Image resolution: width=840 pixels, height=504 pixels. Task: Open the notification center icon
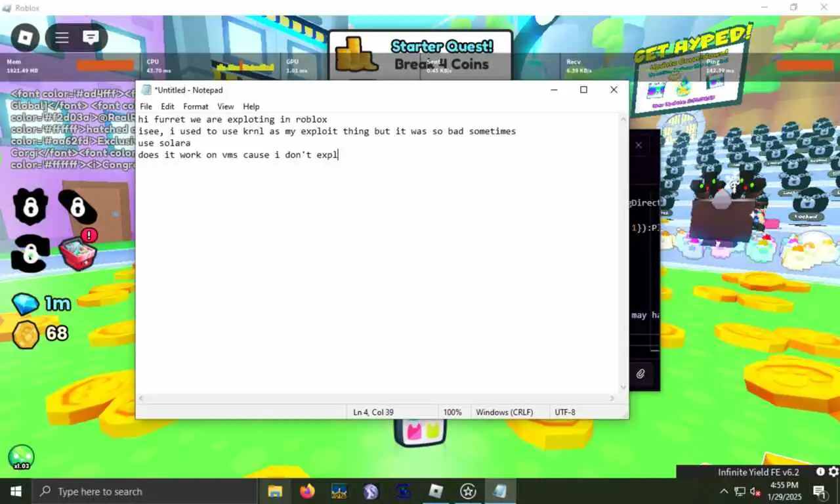pos(819,492)
